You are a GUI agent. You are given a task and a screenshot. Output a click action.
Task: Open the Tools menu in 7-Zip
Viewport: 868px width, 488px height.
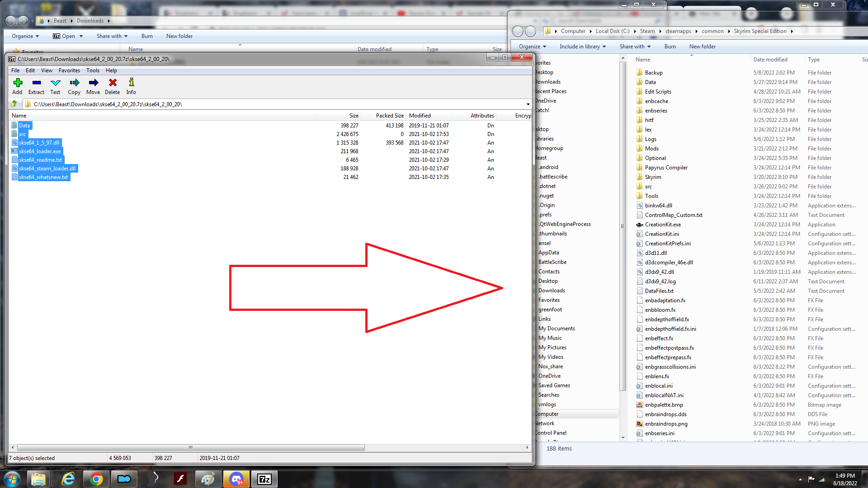93,70
